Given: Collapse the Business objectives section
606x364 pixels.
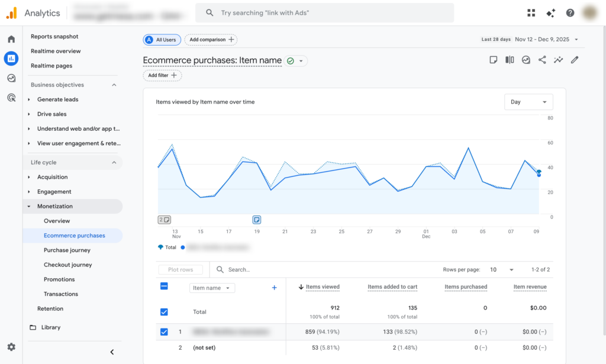Looking at the screenshot, I should [x=114, y=85].
